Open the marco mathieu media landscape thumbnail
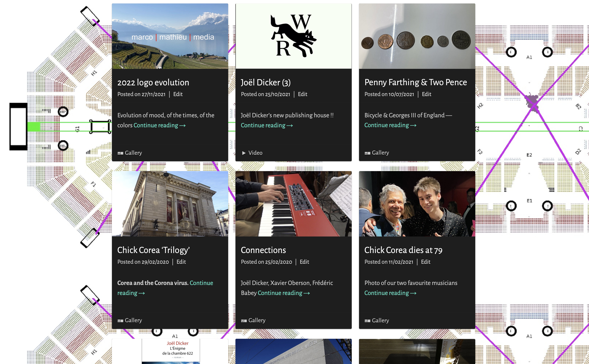The height and width of the screenshot is (364, 589). (x=170, y=36)
